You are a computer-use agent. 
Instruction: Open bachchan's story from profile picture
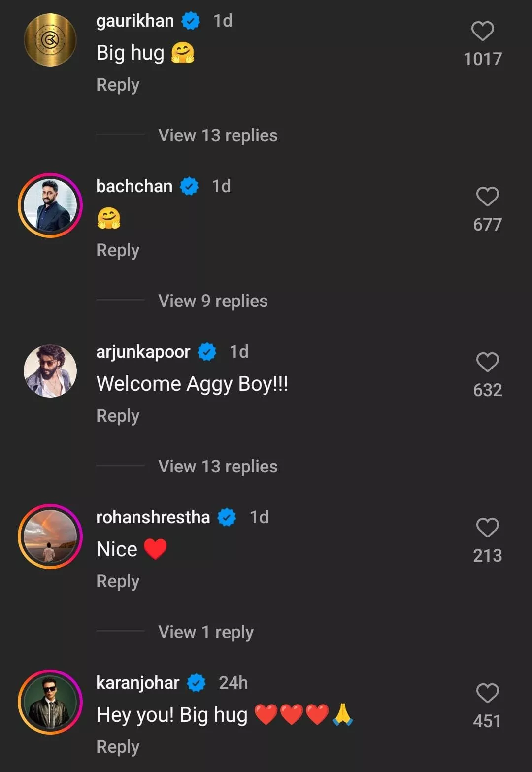tap(50, 205)
